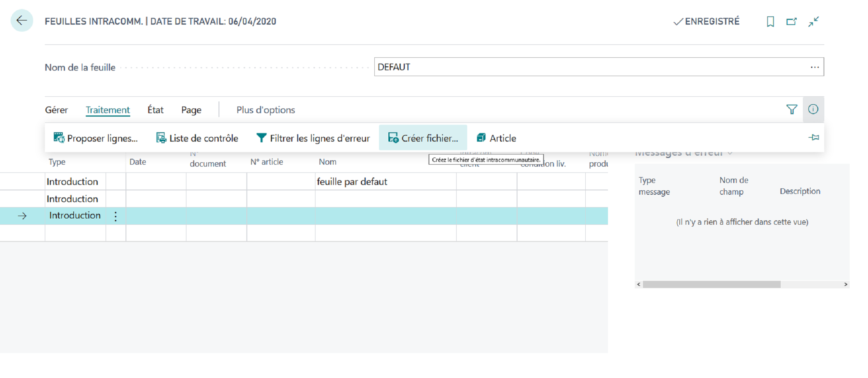Click the N° article column header

[x=267, y=162]
